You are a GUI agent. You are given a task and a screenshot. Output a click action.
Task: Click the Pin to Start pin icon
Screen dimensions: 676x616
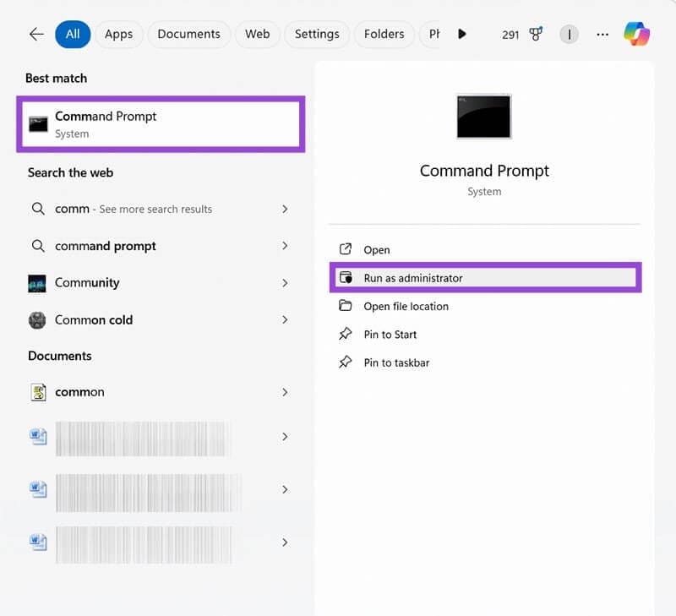[346, 334]
